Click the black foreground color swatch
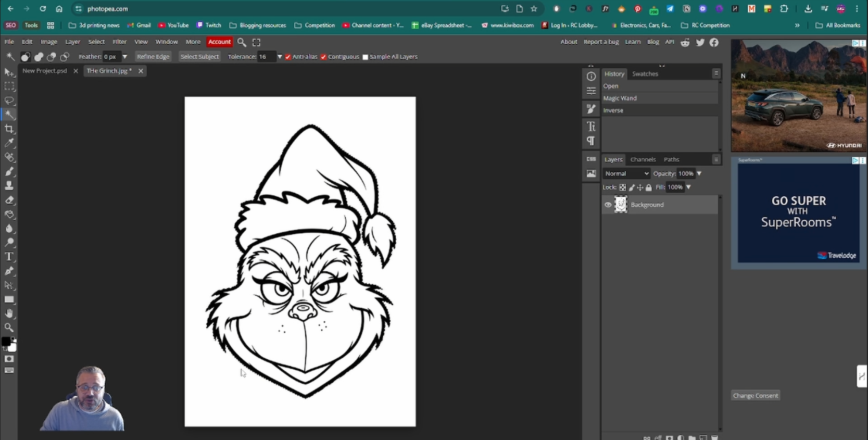Screen dimensions: 868x440 (x=6, y=342)
